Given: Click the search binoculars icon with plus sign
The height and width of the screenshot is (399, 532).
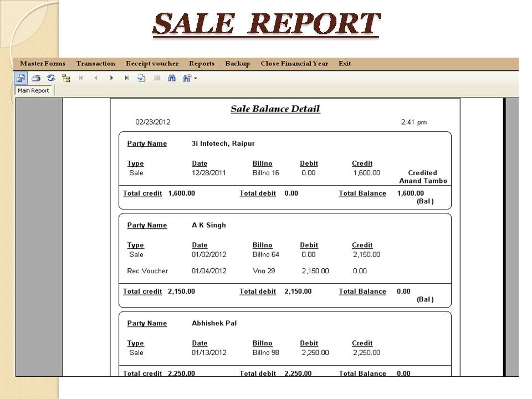Looking at the screenshot, I should click(187, 78).
